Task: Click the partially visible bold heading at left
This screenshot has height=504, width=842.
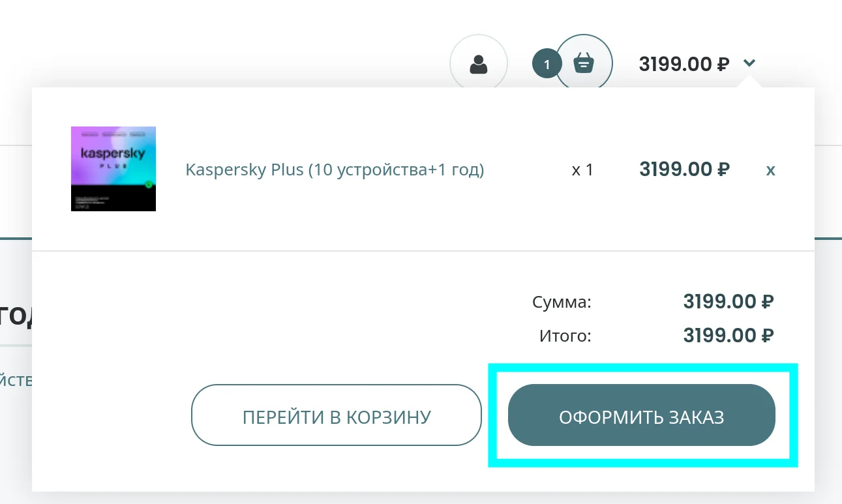Action: (x=16, y=316)
